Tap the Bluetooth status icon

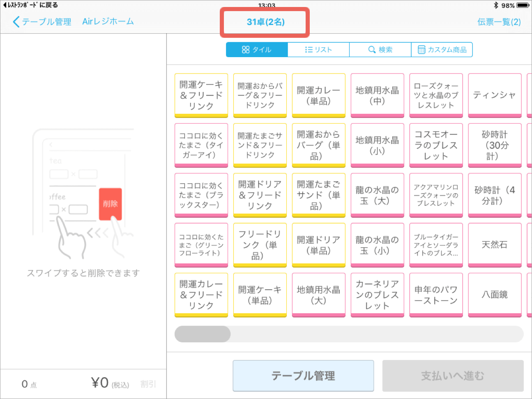(496, 5)
